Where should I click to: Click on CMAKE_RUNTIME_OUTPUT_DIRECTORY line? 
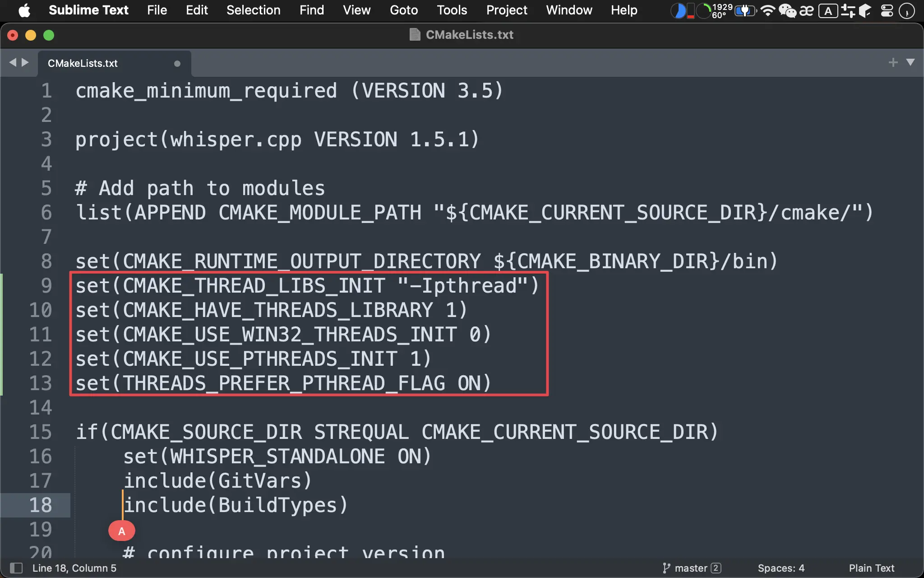point(426,261)
